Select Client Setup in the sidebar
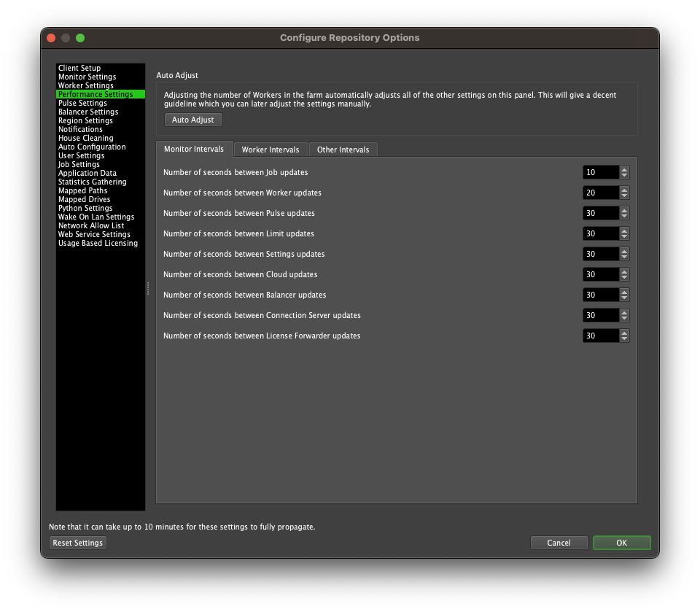This screenshot has width=700, height=612. click(79, 69)
